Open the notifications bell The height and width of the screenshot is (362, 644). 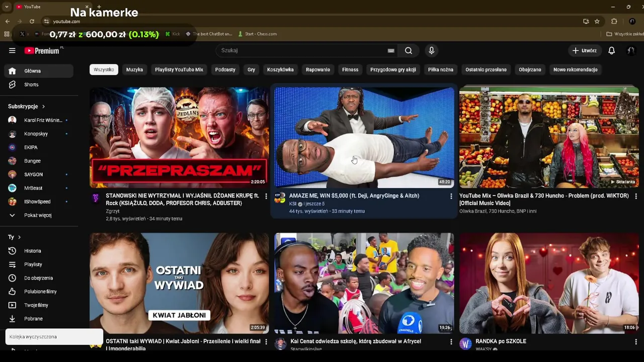(611, 50)
